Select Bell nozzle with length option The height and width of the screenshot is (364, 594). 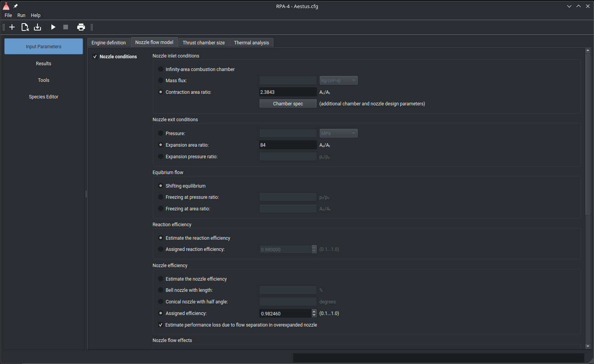(x=161, y=290)
